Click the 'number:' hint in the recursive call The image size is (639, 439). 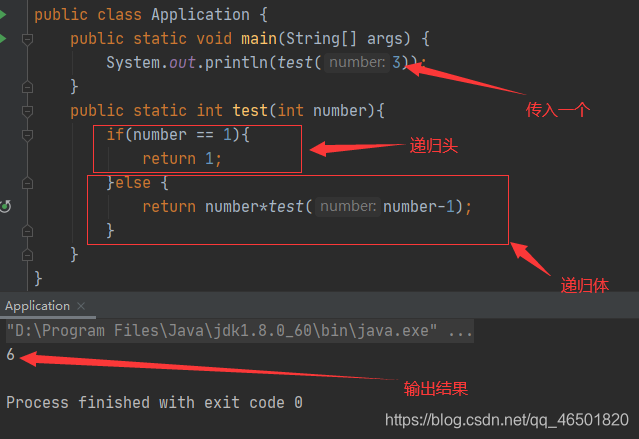(348, 206)
